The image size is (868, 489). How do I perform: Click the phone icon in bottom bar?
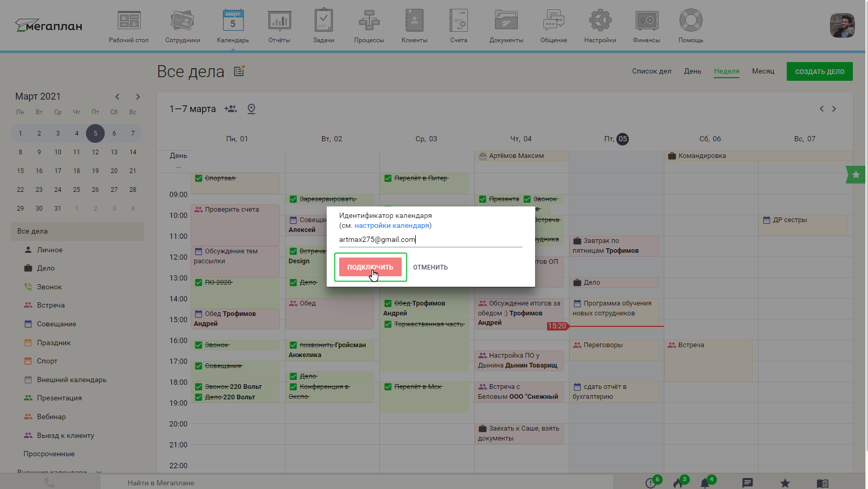(49, 483)
